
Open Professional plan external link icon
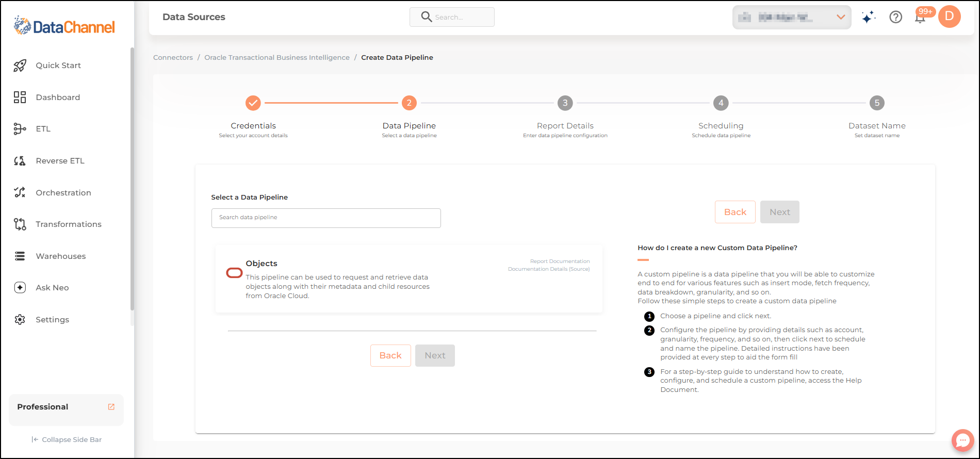pos(111,407)
